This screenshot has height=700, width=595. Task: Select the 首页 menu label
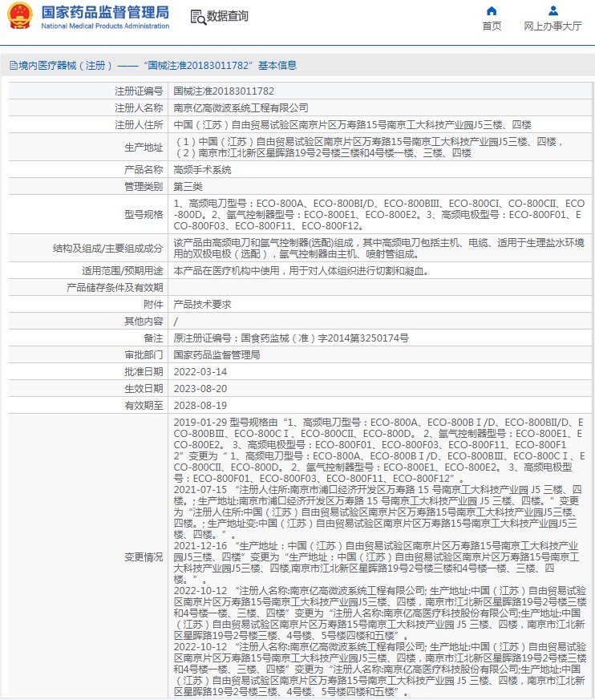[492, 26]
